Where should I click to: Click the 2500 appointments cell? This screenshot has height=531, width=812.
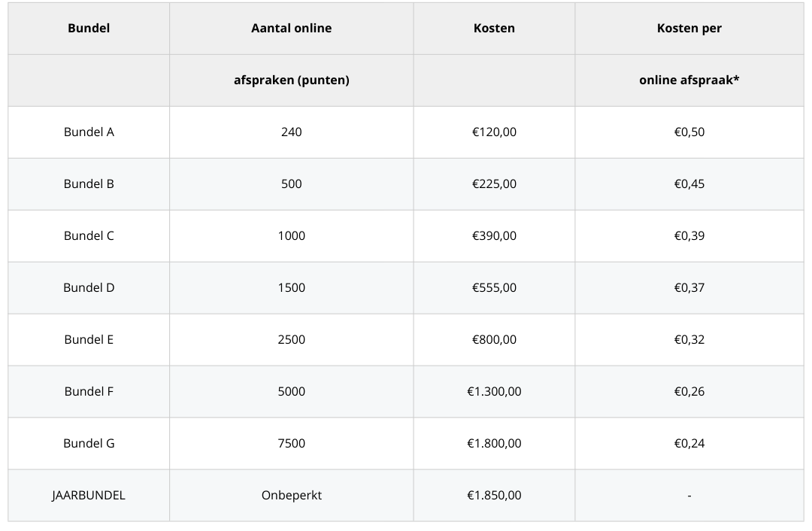pyautogui.click(x=291, y=340)
